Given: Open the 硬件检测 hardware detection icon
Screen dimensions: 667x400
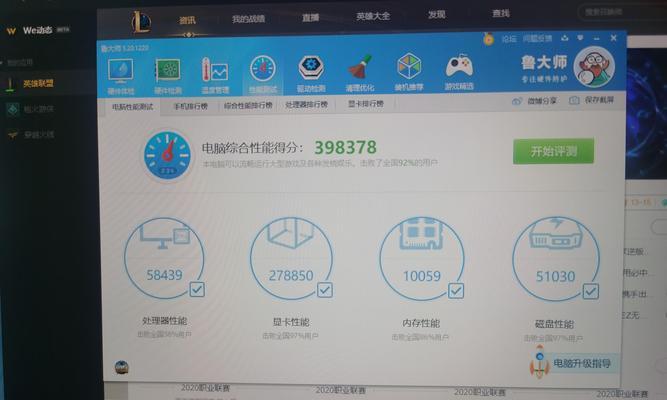Looking at the screenshot, I should click(x=168, y=71).
